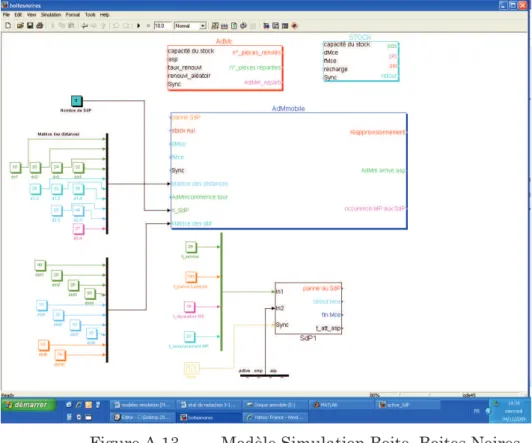Stop the simulation using the stop icon
The height and width of the screenshot is (443, 532).
[x=148, y=26]
